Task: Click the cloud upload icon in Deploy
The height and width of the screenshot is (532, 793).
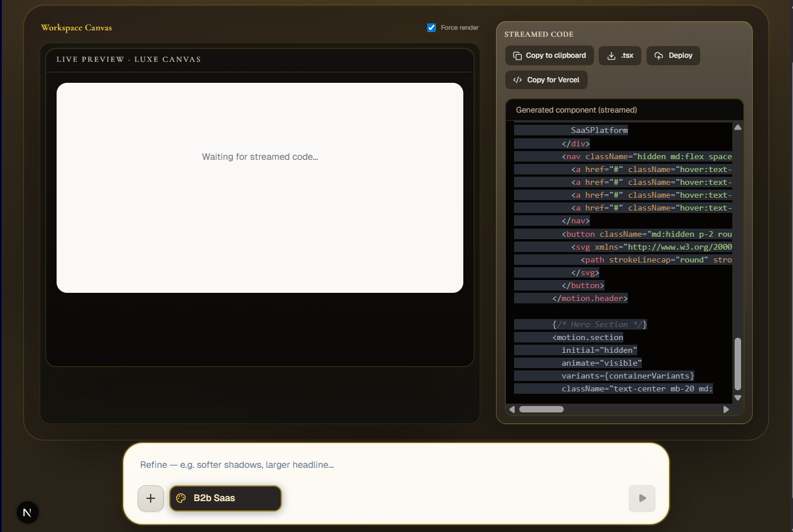Action: coord(659,55)
